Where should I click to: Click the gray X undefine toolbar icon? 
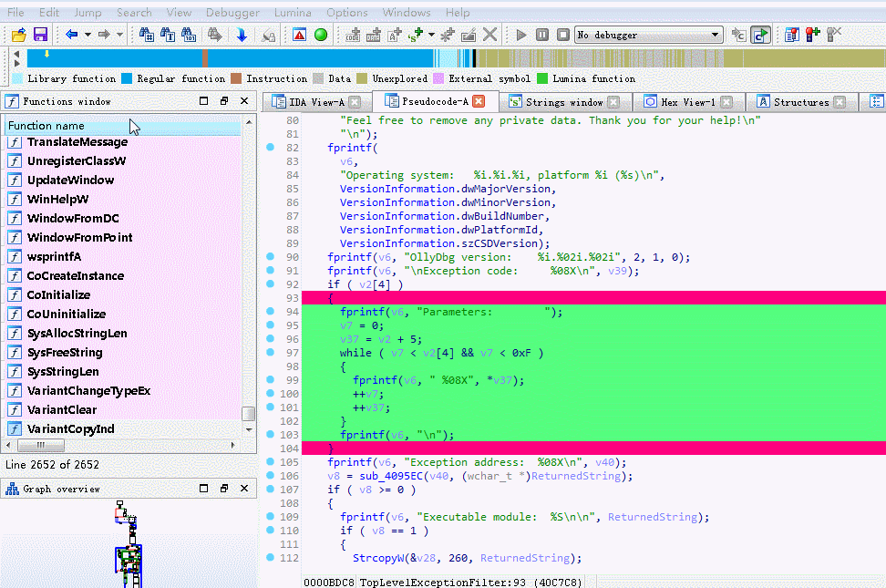pyautogui.click(x=489, y=35)
